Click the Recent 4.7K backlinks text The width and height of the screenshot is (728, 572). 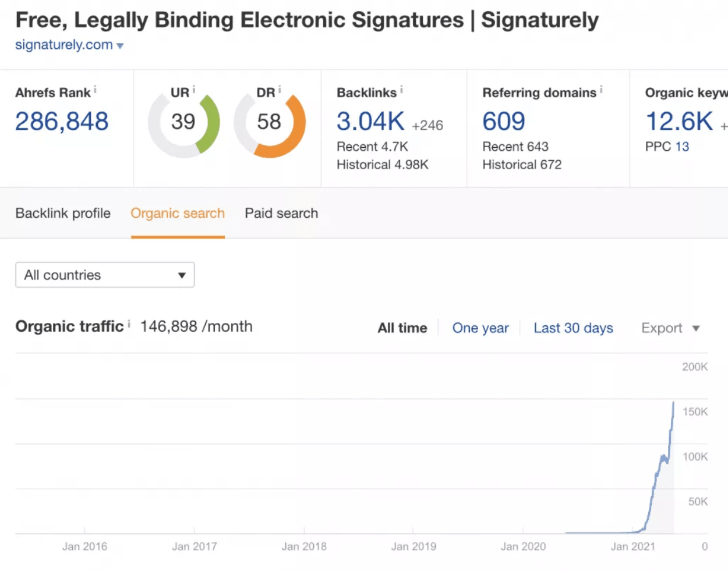pyautogui.click(x=372, y=147)
